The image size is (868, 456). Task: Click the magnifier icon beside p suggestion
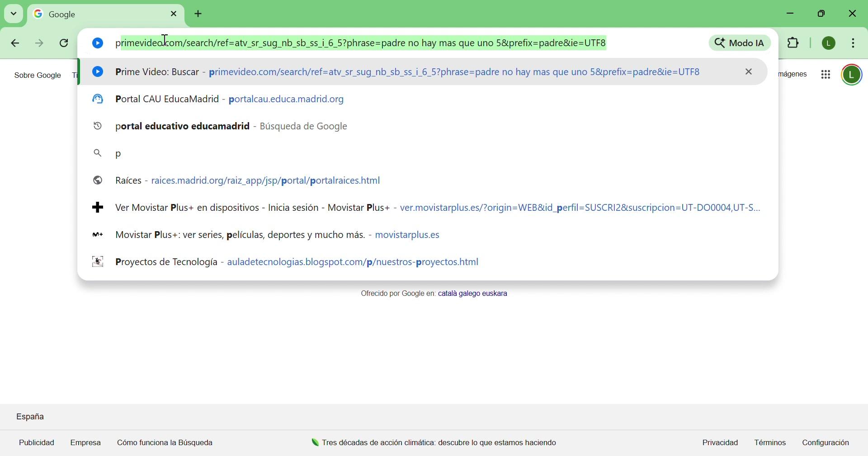pyautogui.click(x=98, y=153)
